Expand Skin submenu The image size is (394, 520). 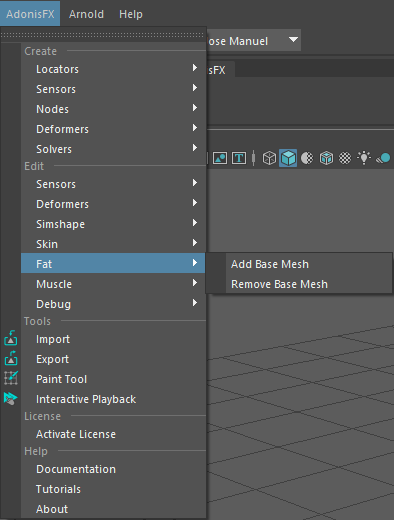pyautogui.click(x=113, y=244)
